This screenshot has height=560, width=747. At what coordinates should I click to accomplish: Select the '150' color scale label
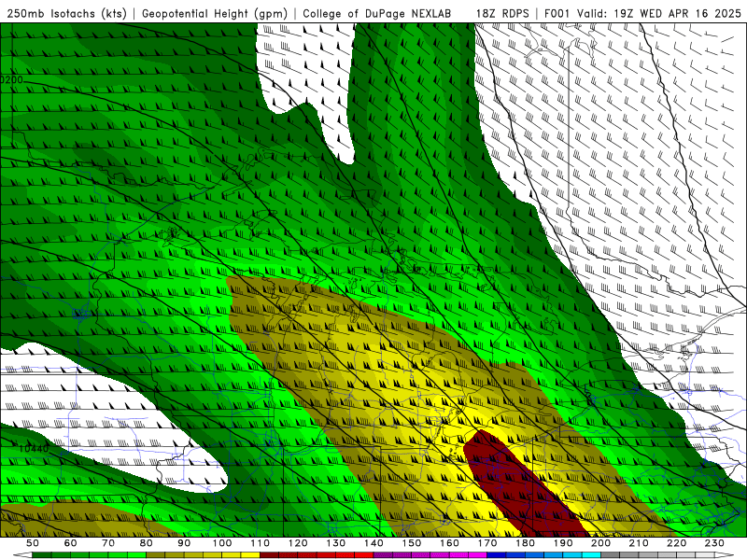[412, 543]
